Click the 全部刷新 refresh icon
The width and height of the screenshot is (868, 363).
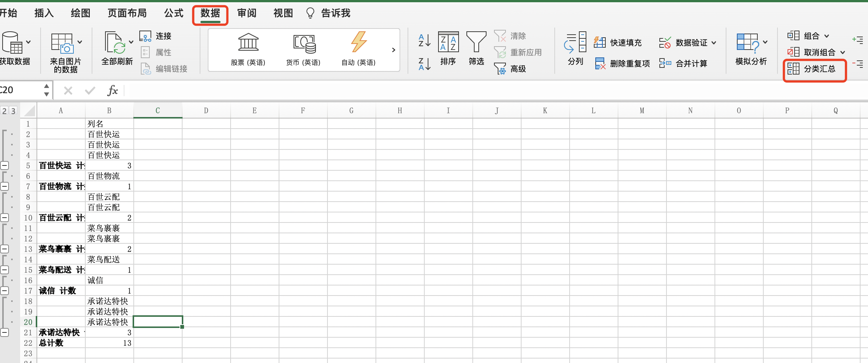[115, 42]
